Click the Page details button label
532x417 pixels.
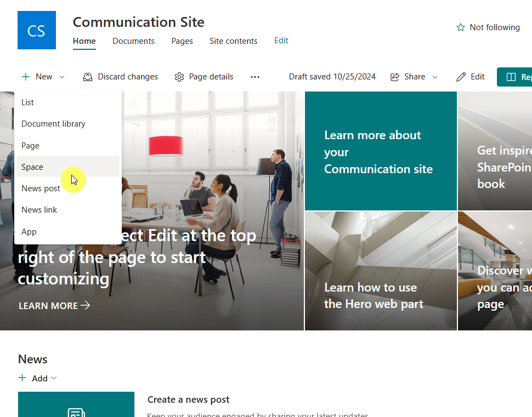(211, 77)
